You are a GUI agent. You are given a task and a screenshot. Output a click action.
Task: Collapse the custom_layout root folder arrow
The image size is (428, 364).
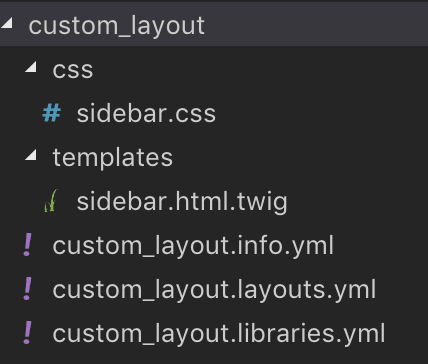(x=7, y=23)
